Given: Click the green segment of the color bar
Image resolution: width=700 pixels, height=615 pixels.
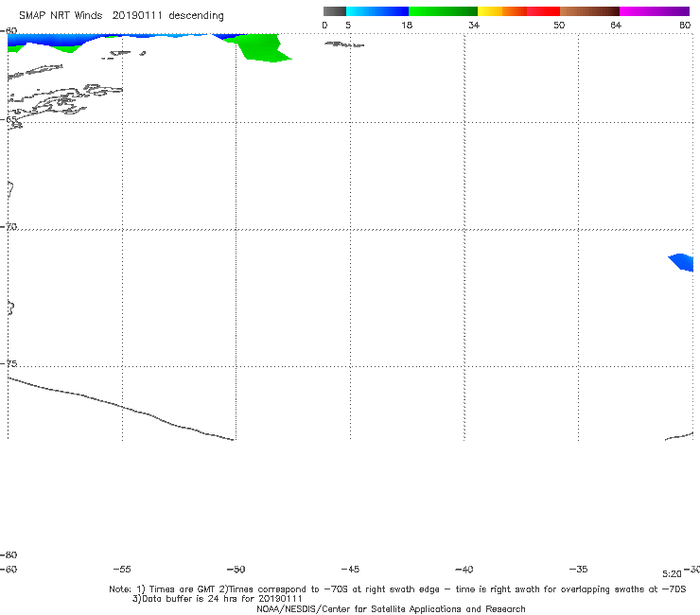Looking at the screenshot, I should tap(443, 11).
